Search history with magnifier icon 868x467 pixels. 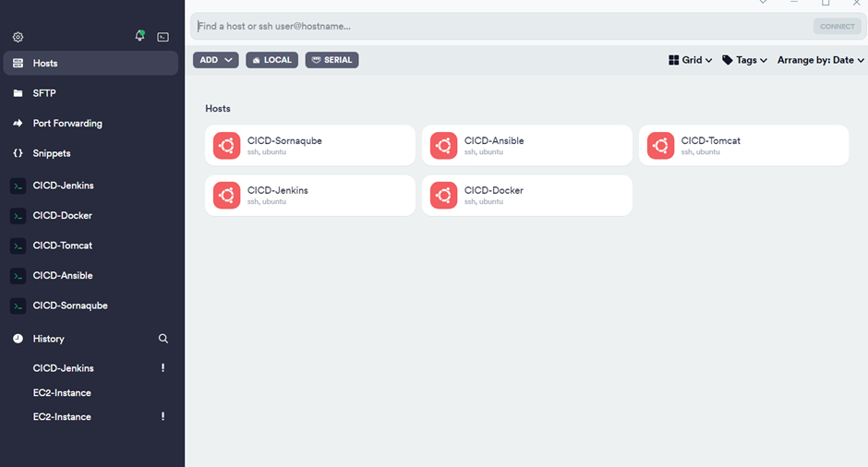pyautogui.click(x=163, y=338)
